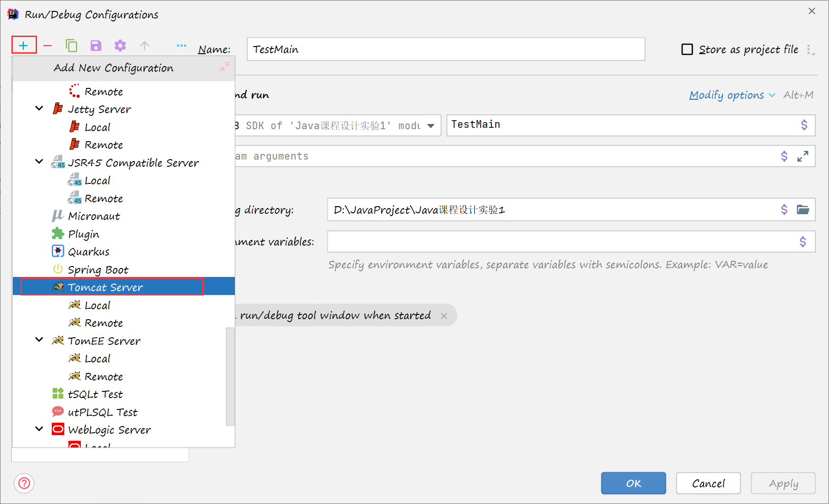Open Modify options dropdown
This screenshot has height=504, width=829.
coord(732,95)
